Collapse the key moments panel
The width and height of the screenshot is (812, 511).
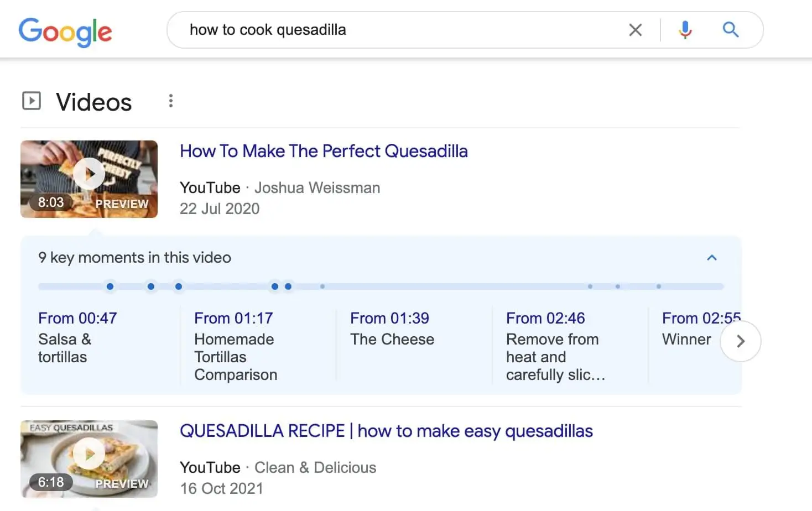[712, 258]
